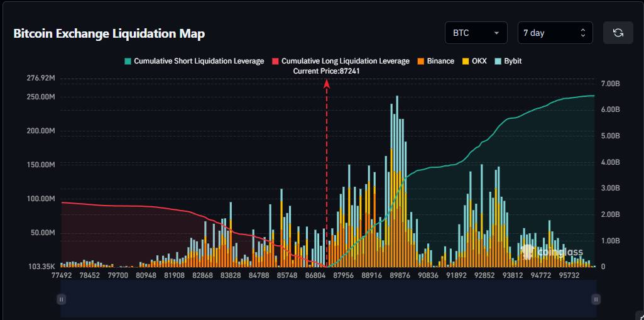Click the green Cumulative Short legend square
The height and width of the screenshot is (320, 644).
[x=128, y=62]
